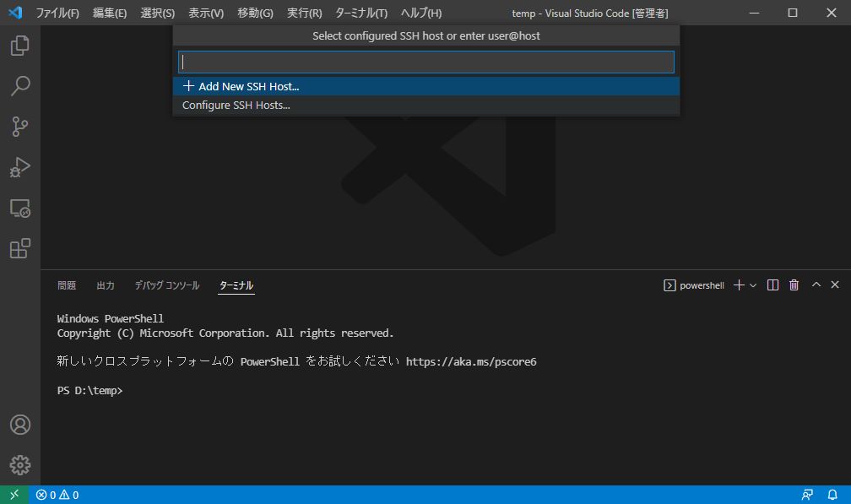Open the Source Control view
Image resolution: width=851 pixels, height=504 pixels.
(x=20, y=127)
